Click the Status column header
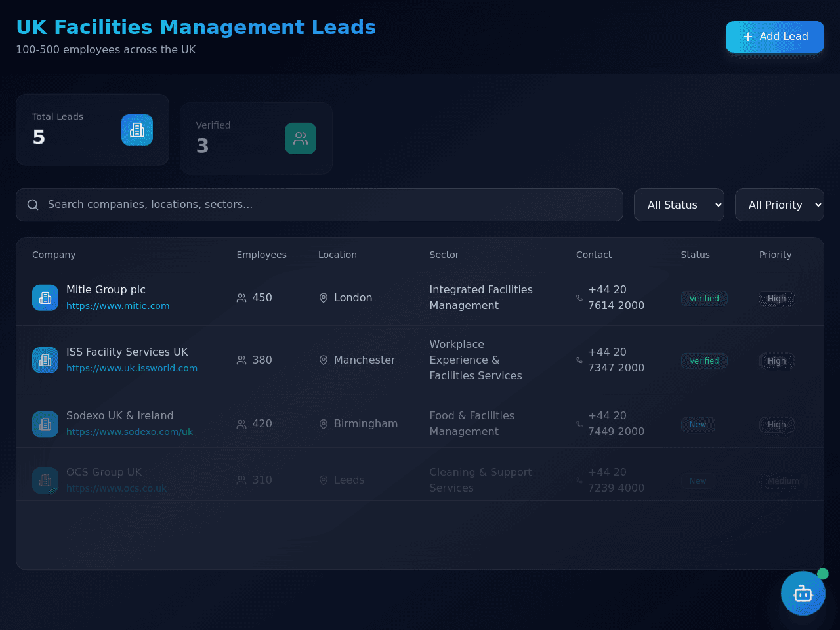This screenshot has width=840, height=630. (696, 255)
